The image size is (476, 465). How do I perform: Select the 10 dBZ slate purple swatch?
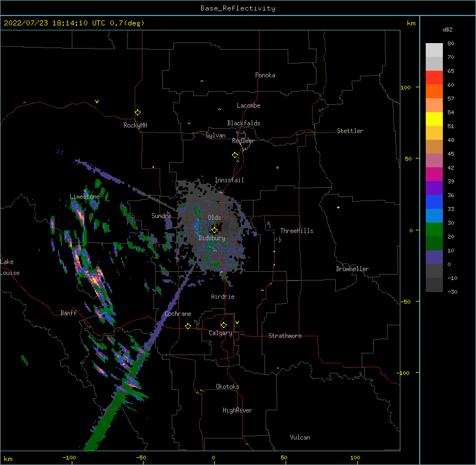(x=434, y=257)
